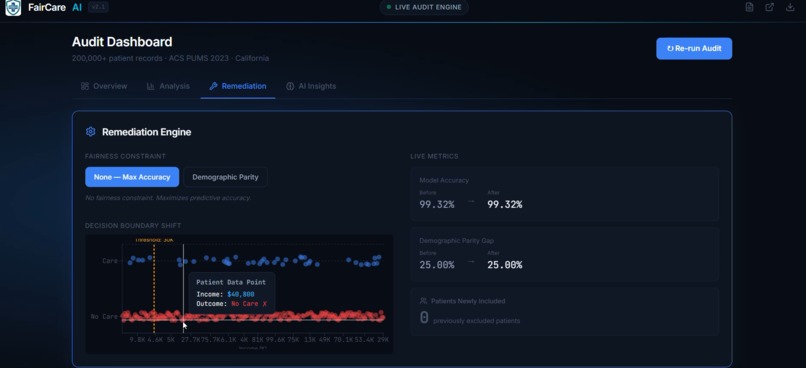Click the Patients Newly Included people icon
This screenshot has height=368, width=806.
click(x=424, y=301)
